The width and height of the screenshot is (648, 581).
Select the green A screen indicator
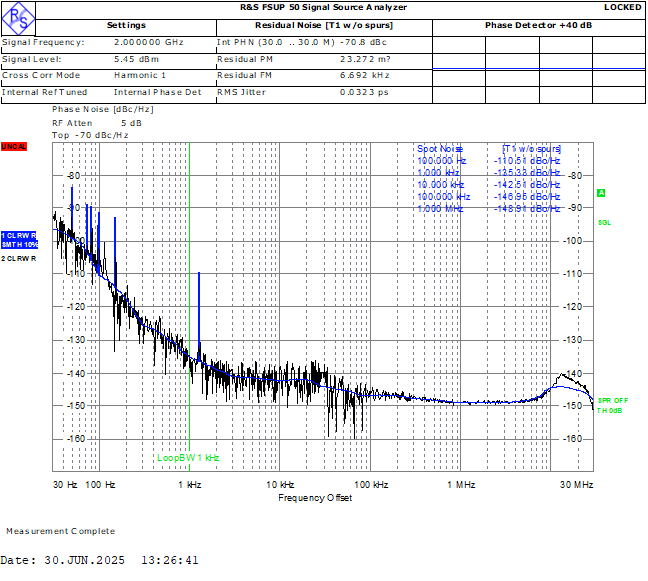601,193
